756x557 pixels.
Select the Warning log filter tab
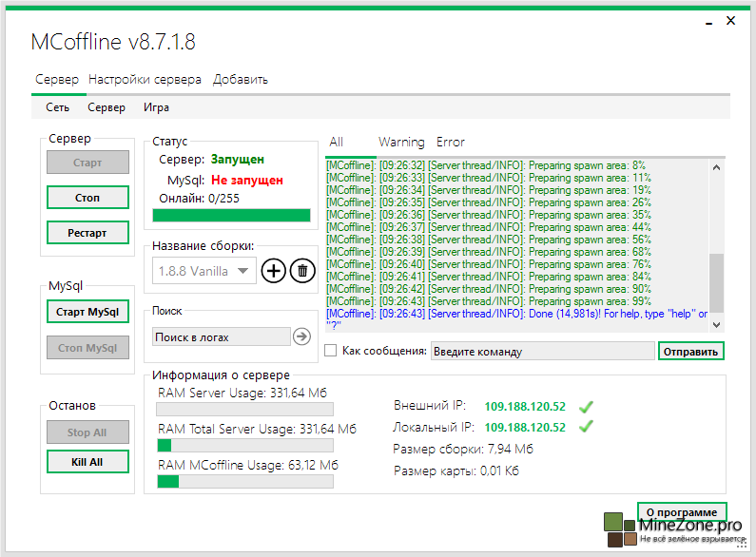(401, 143)
